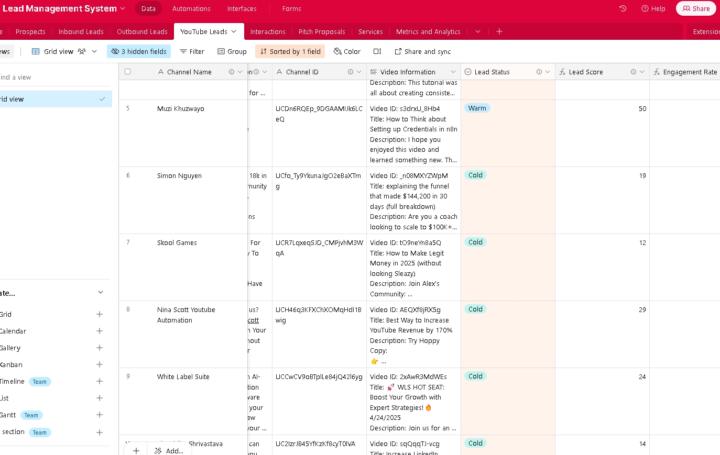Add a new Calendar view
Viewport: 720px width, 455px height.
99,331
